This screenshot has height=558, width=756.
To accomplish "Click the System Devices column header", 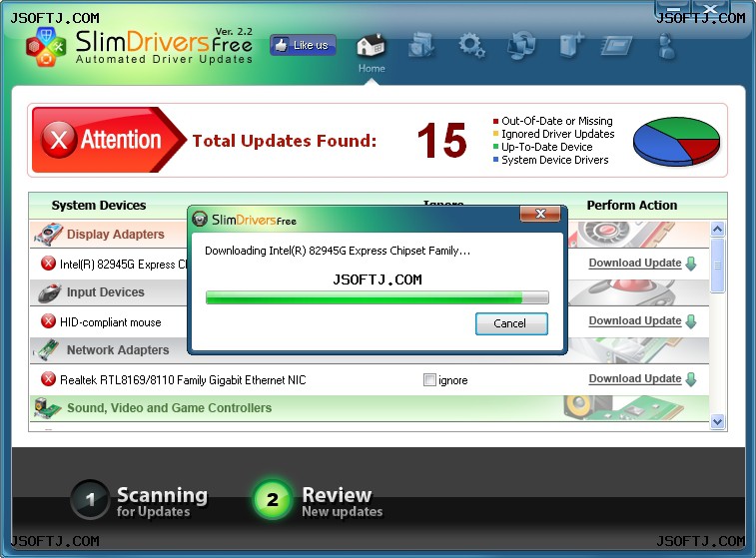I will pos(99,206).
